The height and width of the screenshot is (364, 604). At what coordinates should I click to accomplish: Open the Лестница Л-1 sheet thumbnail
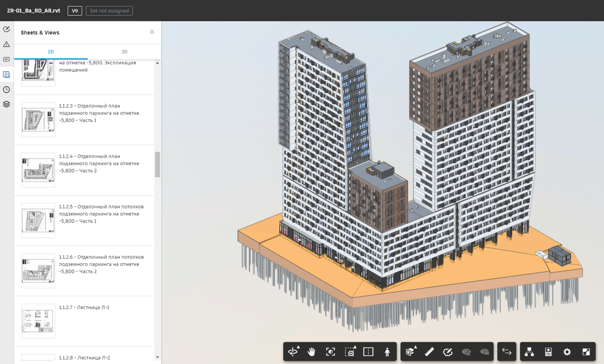38,321
